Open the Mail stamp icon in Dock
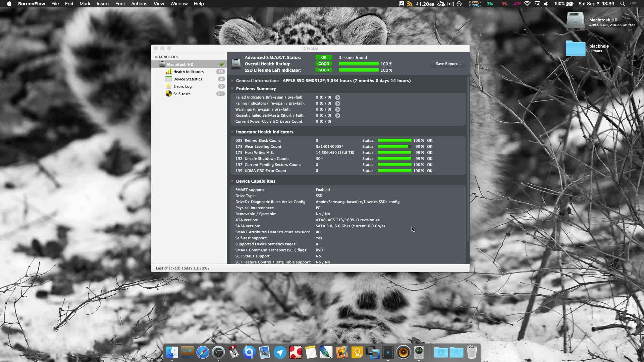Screen dimensions: 644x362 (x=265, y=352)
